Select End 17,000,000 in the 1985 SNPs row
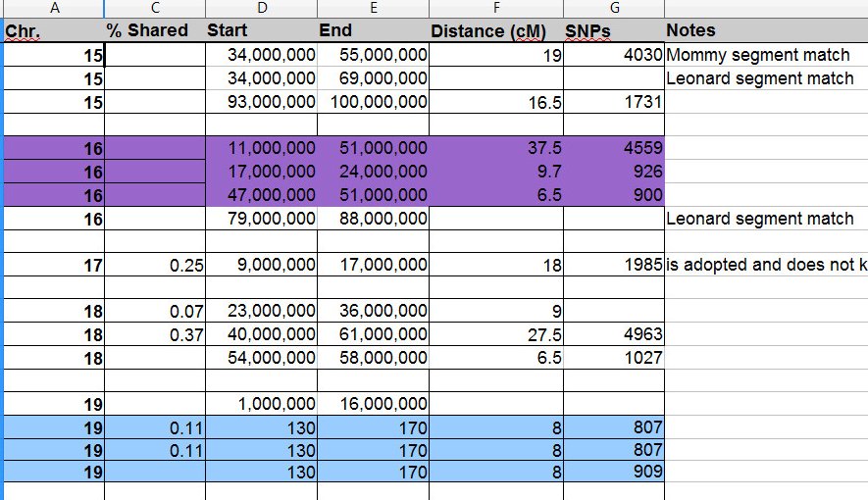Viewport: 868px width, 500px height. point(373,265)
